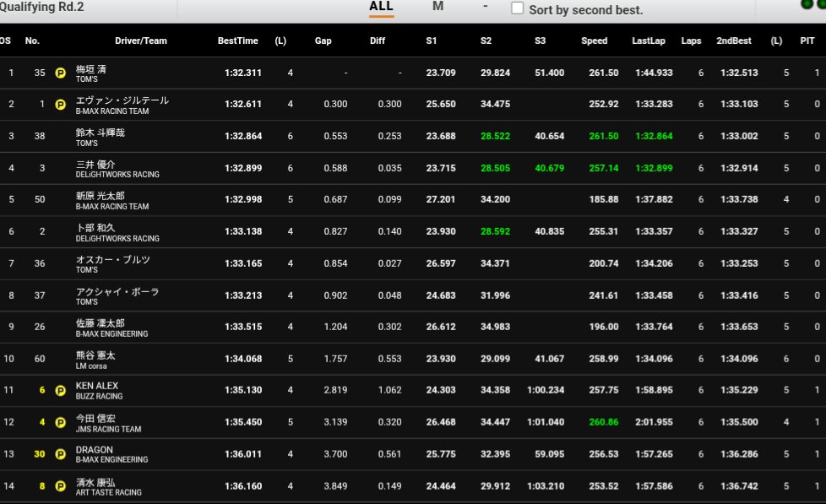Click best time 1:32.311
This screenshot has width=826, height=504.
coord(243,73)
